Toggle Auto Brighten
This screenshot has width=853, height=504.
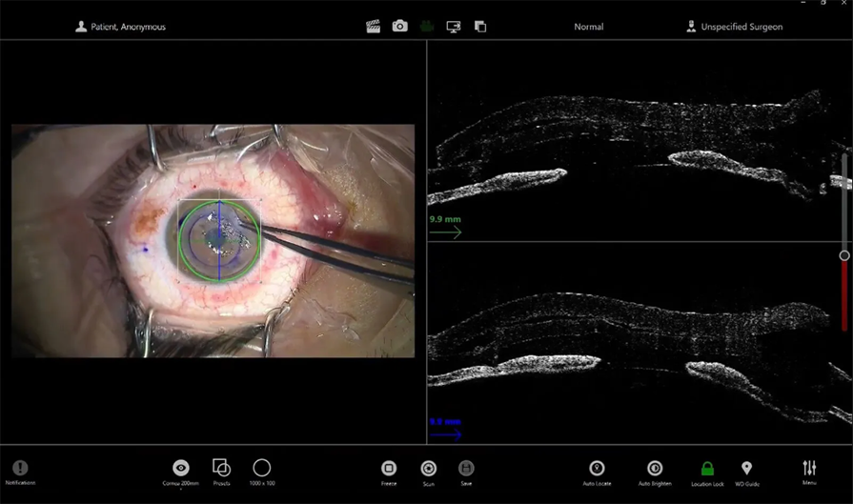coord(655,469)
